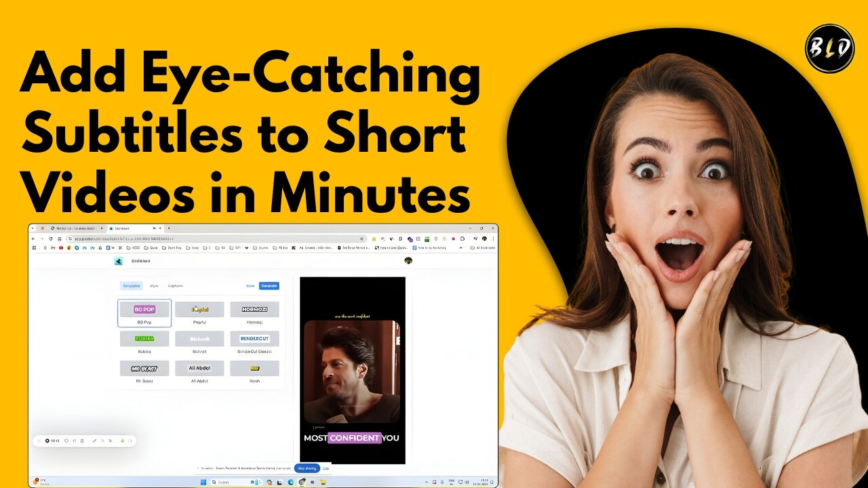Screen dimensions: 868x488
Task: Click the Stop sharing button
Action: pos(307,468)
